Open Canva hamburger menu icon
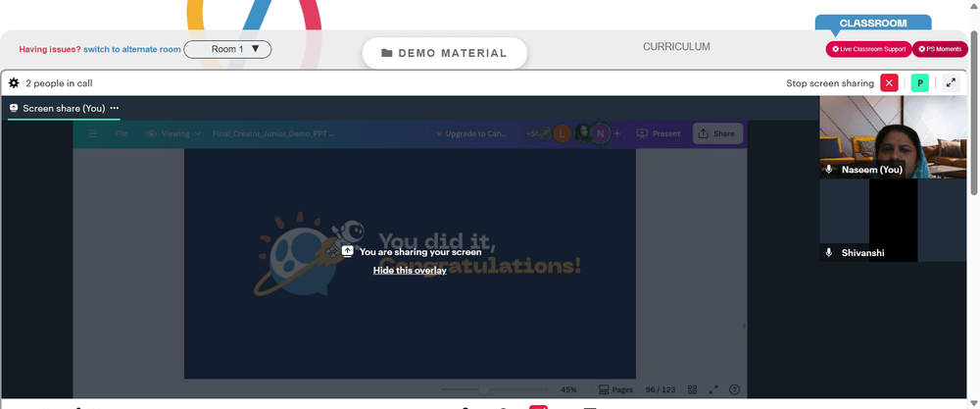The width and height of the screenshot is (980, 409). (x=92, y=133)
